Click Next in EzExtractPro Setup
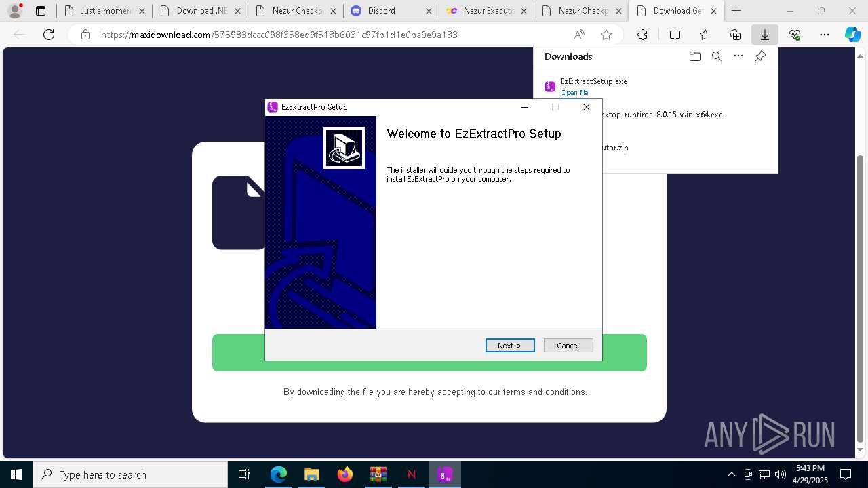Image resolution: width=868 pixels, height=488 pixels. (510, 346)
